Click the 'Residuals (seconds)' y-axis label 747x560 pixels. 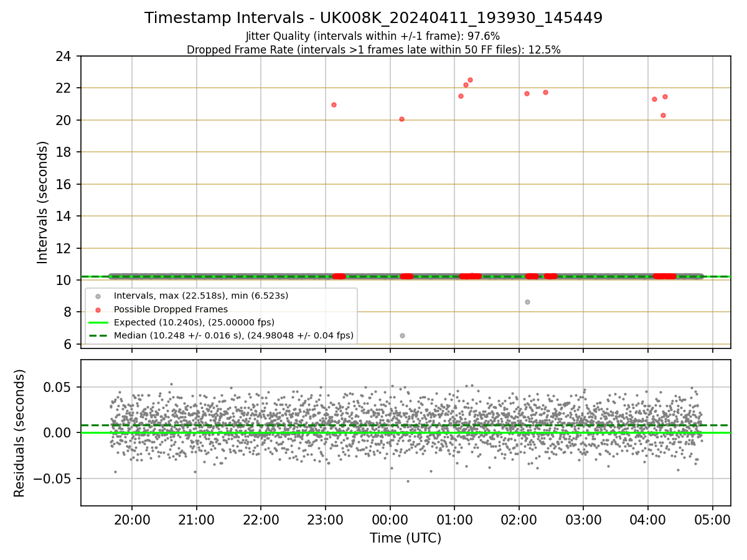[19, 433]
